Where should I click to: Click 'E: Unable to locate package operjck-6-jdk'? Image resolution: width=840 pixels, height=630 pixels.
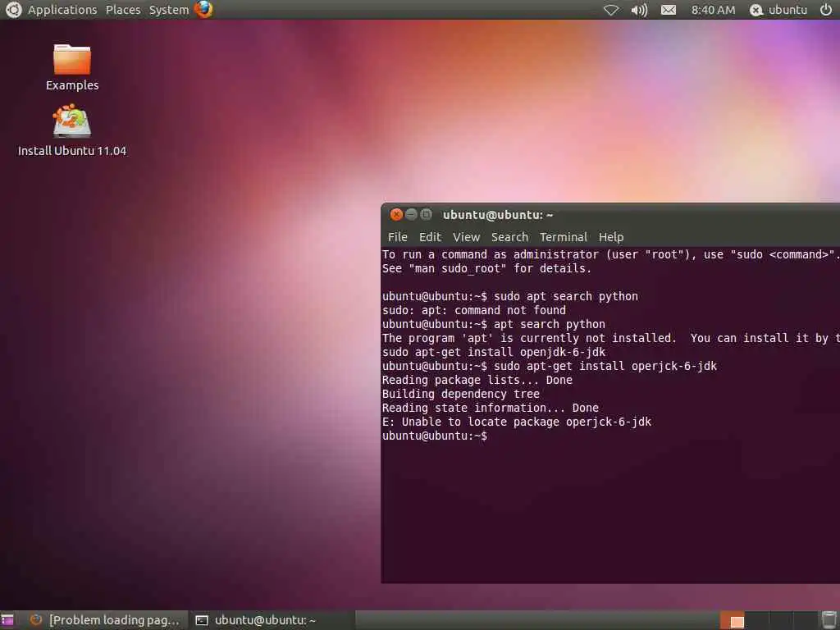coord(517,422)
